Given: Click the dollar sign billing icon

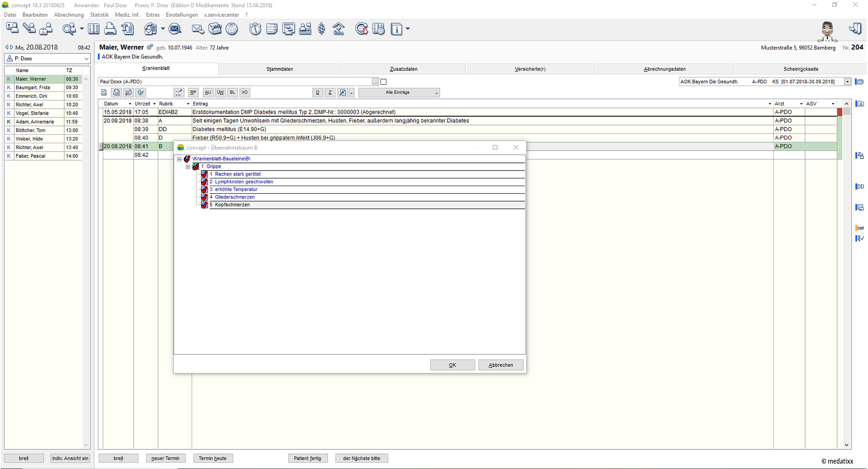Looking at the screenshot, I should click(322, 29).
